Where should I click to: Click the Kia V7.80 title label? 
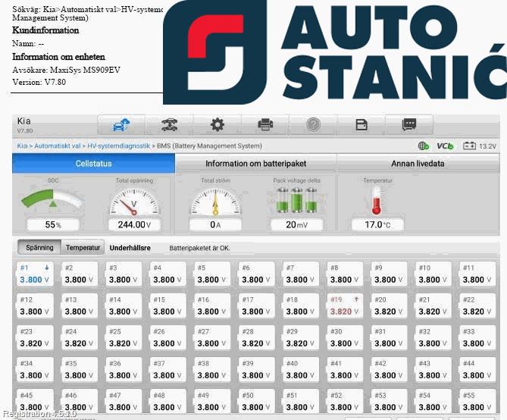[24, 125]
